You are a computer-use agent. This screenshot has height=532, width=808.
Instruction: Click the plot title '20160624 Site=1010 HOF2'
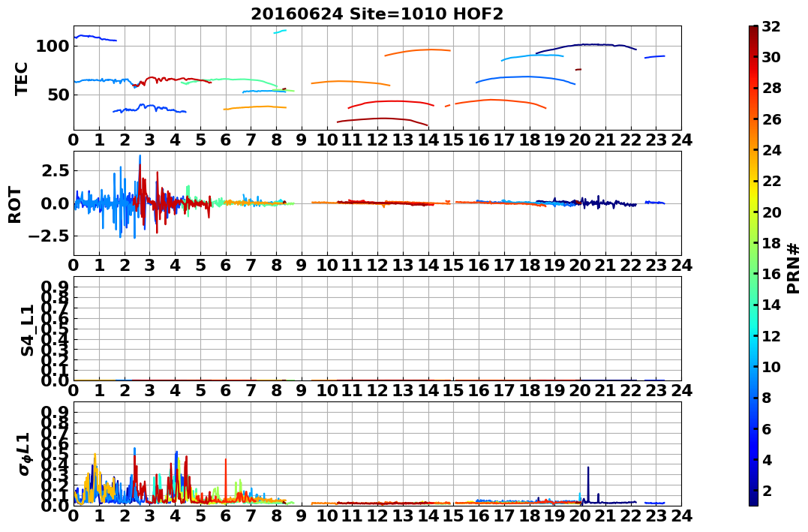[x=377, y=14]
